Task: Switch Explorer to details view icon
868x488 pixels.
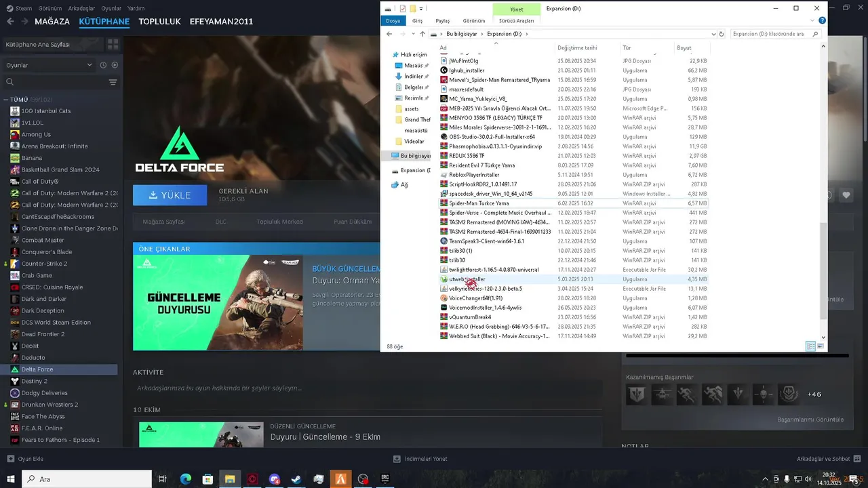Action: tap(810, 346)
